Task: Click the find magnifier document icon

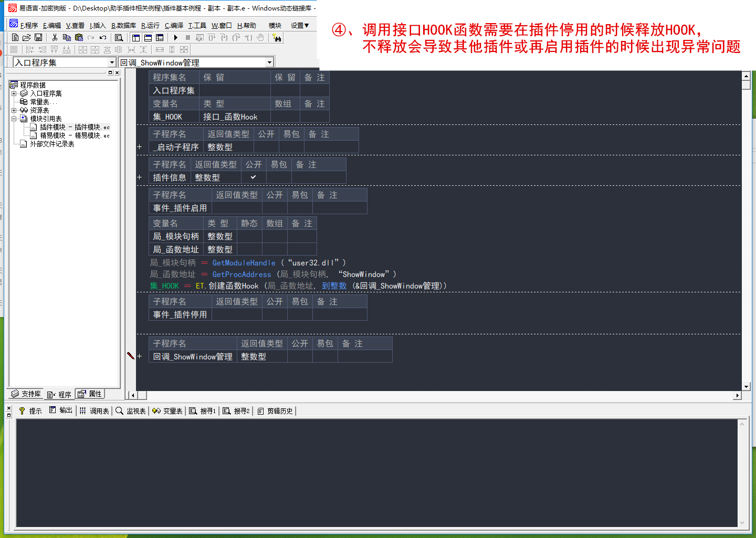Action: pos(119,37)
